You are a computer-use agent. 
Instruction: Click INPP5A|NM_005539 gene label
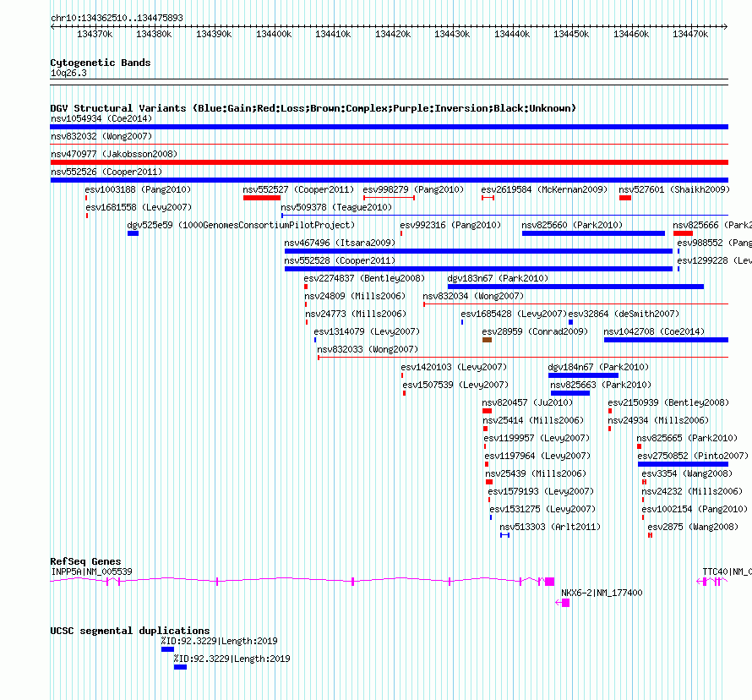91,571
